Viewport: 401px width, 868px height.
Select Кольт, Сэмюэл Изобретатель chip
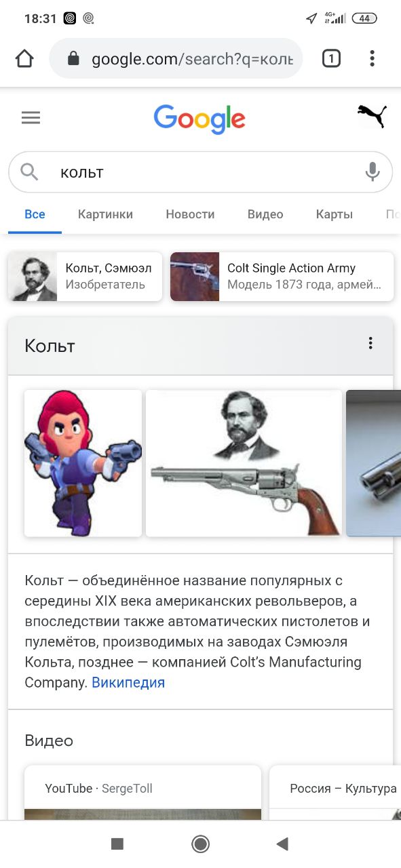coord(85,277)
